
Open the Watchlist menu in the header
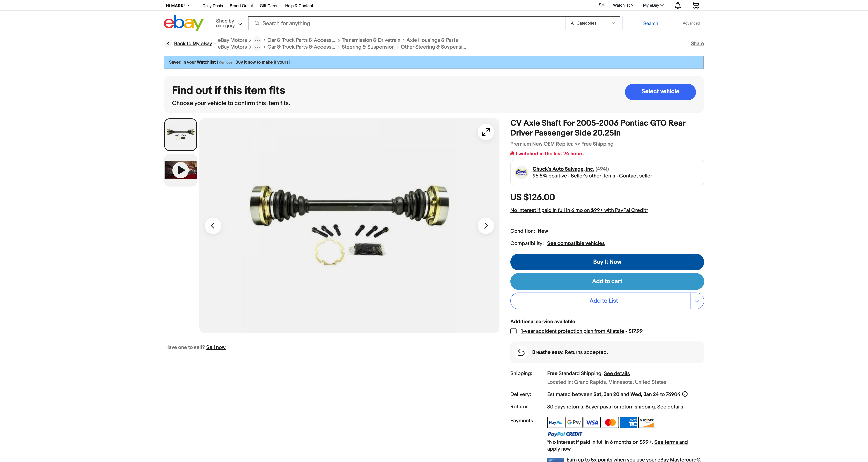point(623,5)
